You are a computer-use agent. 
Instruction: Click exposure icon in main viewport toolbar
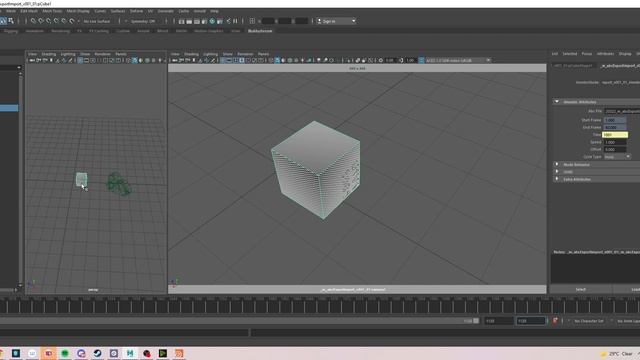click(380, 60)
